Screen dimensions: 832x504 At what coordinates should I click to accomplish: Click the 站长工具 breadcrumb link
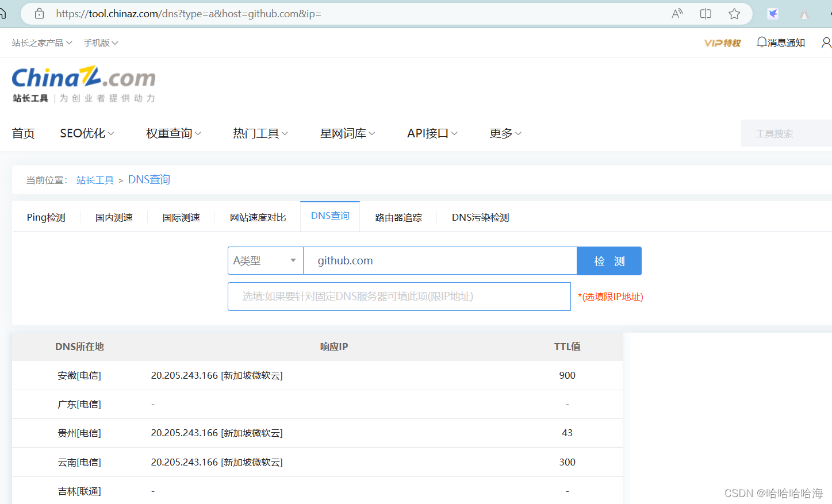[x=95, y=180]
